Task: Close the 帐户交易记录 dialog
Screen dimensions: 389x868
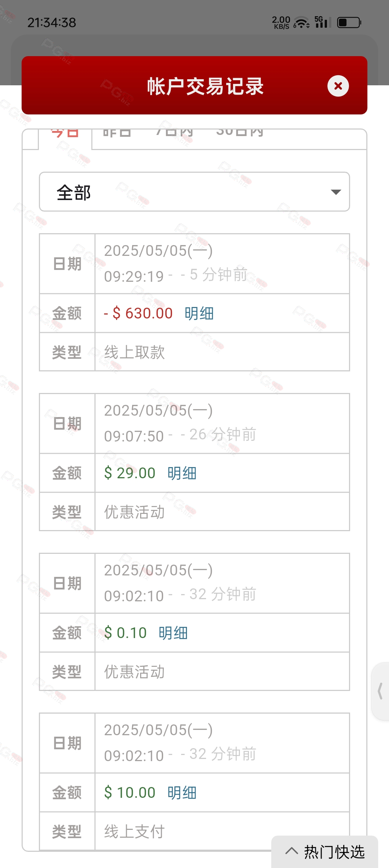Action: point(338,86)
